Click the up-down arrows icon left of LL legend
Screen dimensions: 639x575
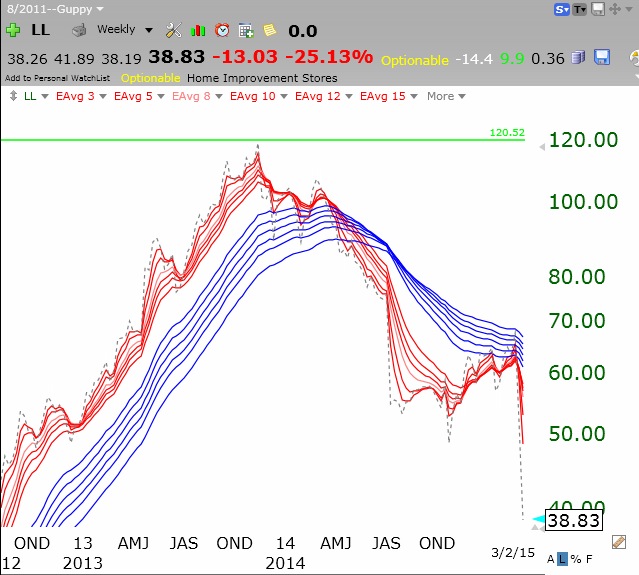click(13, 96)
